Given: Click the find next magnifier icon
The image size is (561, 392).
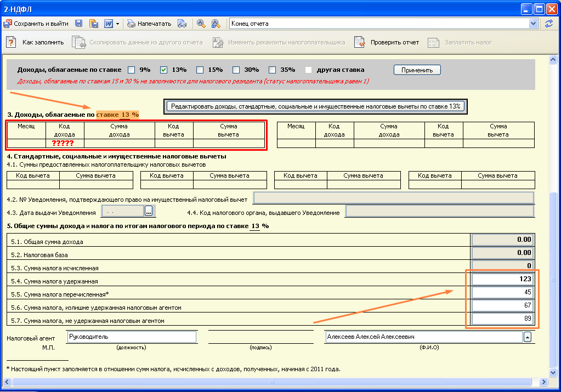Looking at the screenshot, I should pos(216,24).
